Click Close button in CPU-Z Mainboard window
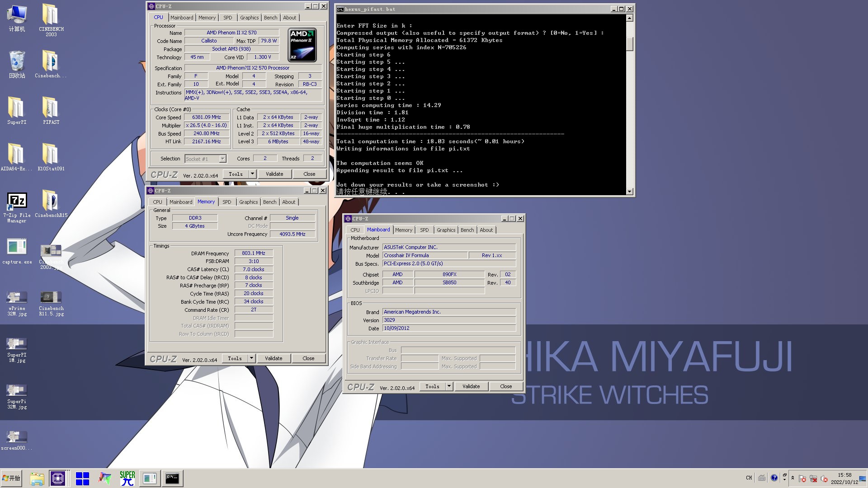 (506, 386)
